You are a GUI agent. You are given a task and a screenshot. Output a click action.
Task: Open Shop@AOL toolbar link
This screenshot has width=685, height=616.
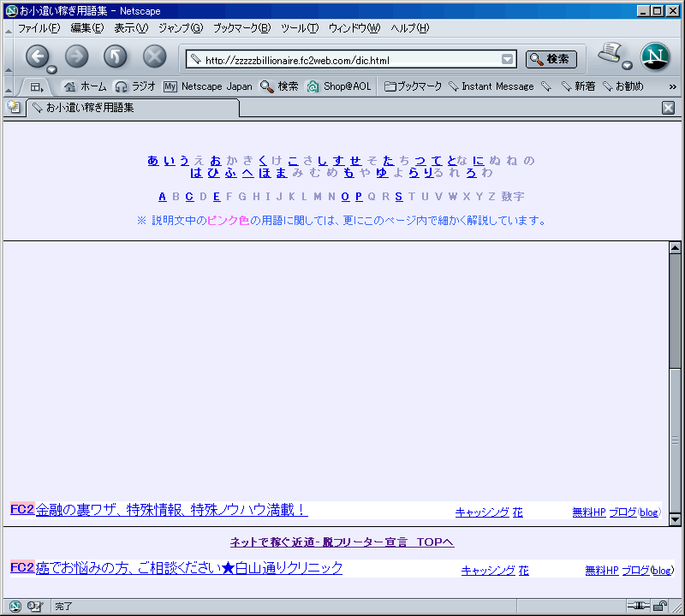(338, 86)
